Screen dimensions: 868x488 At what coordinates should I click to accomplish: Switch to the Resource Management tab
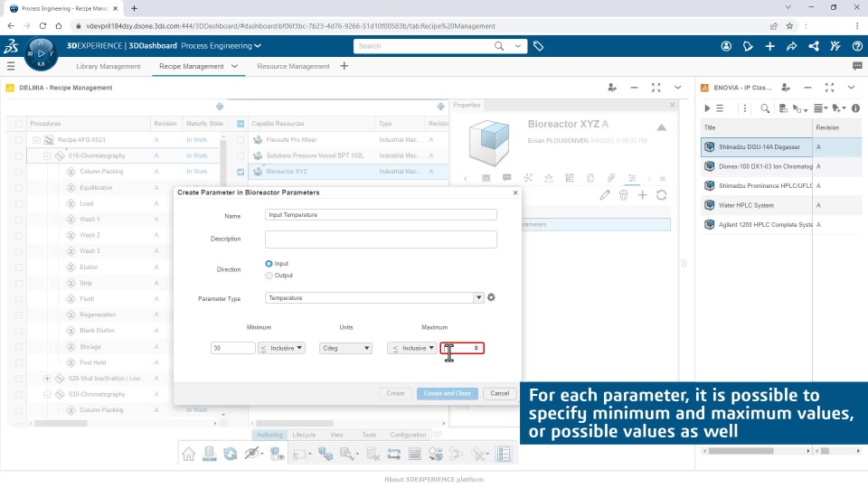[293, 66]
